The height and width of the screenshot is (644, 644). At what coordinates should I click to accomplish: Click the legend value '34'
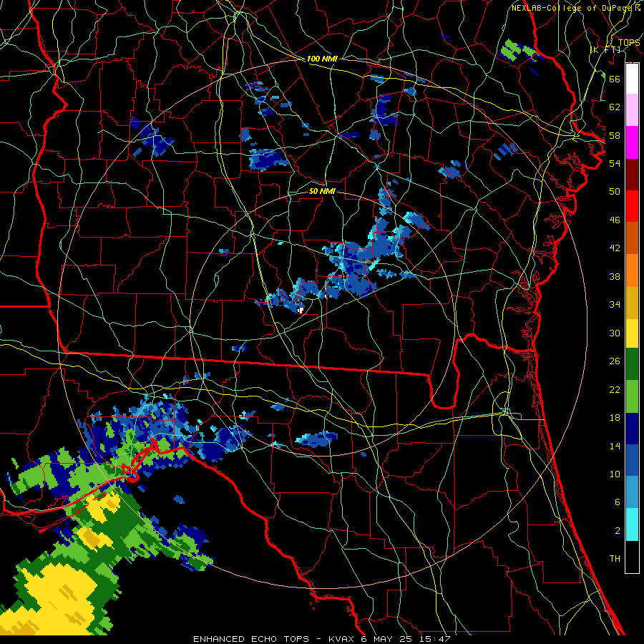click(615, 304)
